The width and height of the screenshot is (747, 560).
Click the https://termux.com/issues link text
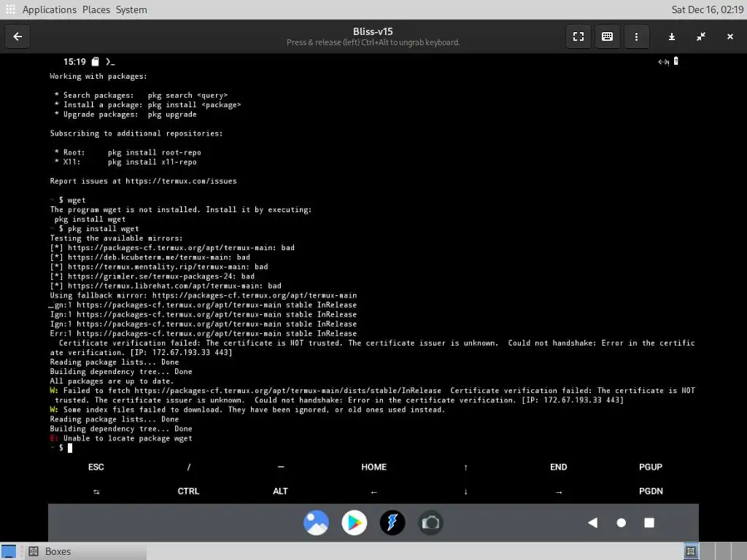pyautogui.click(x=181, y=181)
